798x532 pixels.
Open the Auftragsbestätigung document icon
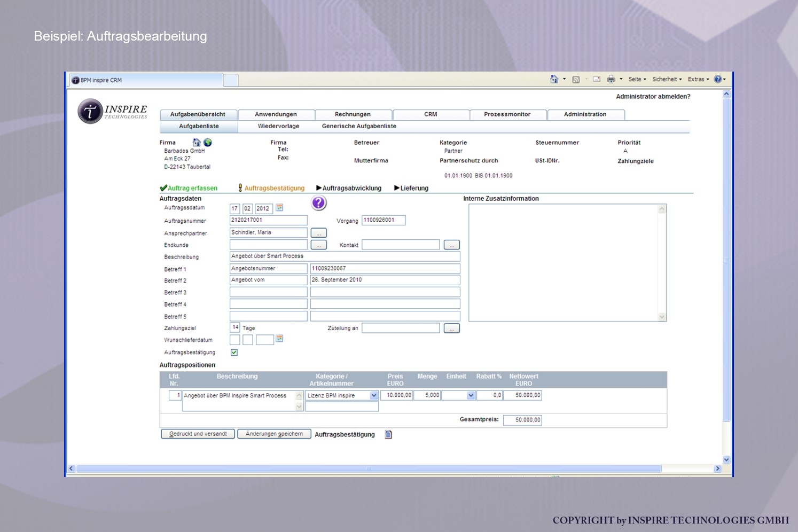click(388, 434)
